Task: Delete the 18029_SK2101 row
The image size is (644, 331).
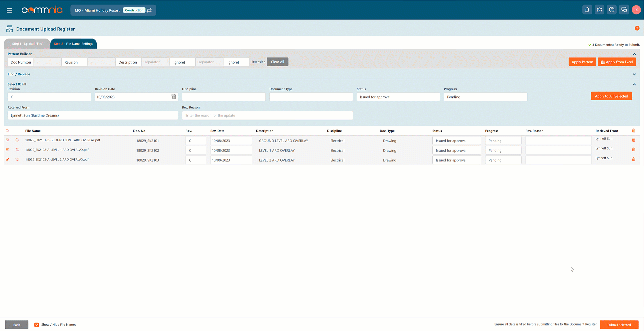Action: pos(634,140)
